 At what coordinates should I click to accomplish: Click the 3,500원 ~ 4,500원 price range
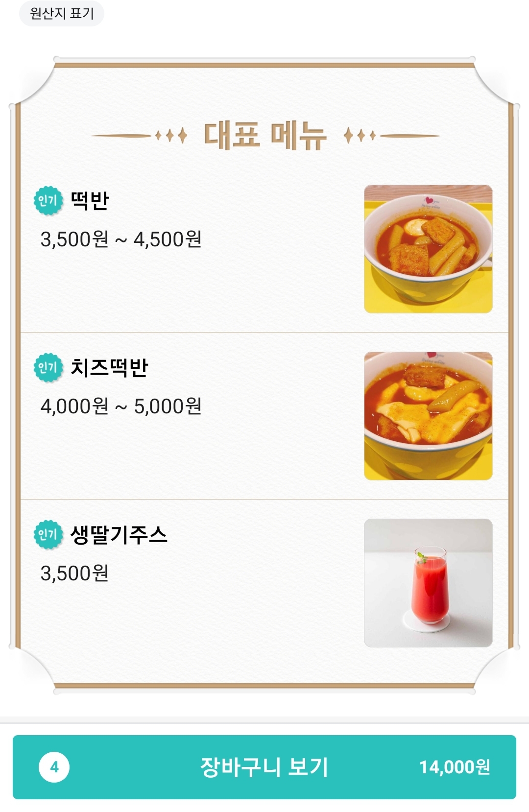[121, 239]
